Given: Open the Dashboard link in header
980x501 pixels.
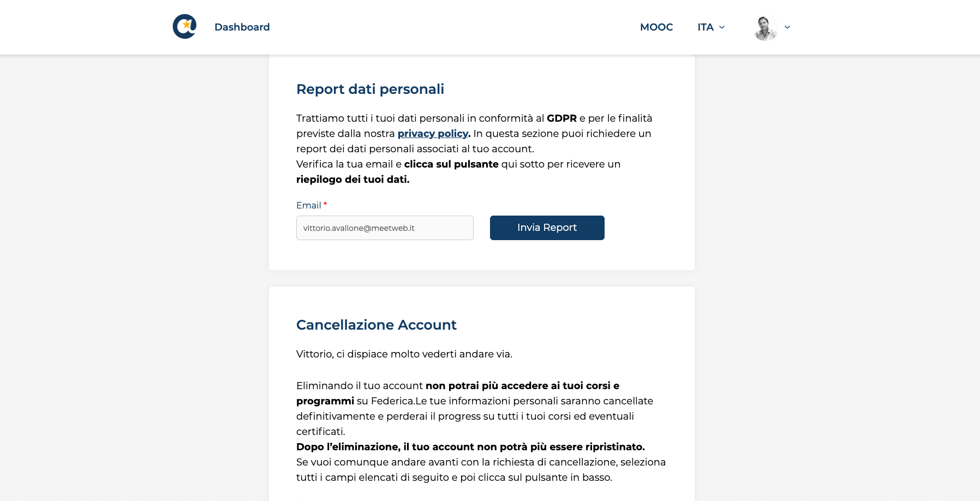Looking at the screenshot, I should pos(242,27).
